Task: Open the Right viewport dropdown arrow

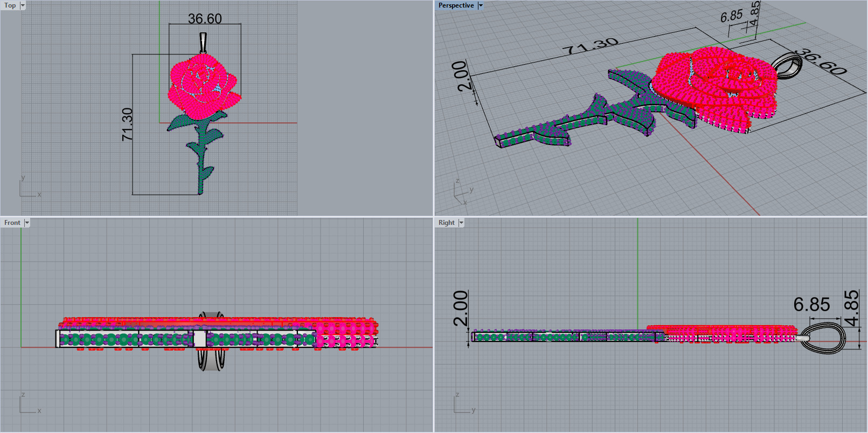Action: click(461, 223)
